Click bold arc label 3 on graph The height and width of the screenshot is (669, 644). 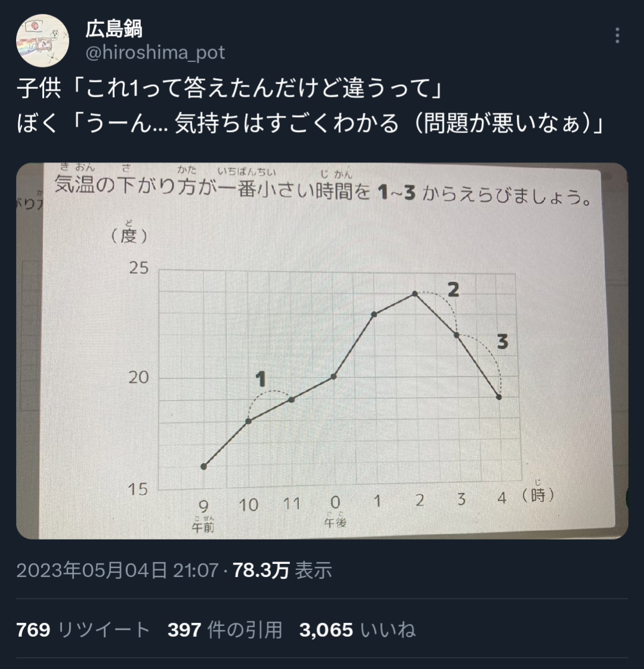point(502,342)
